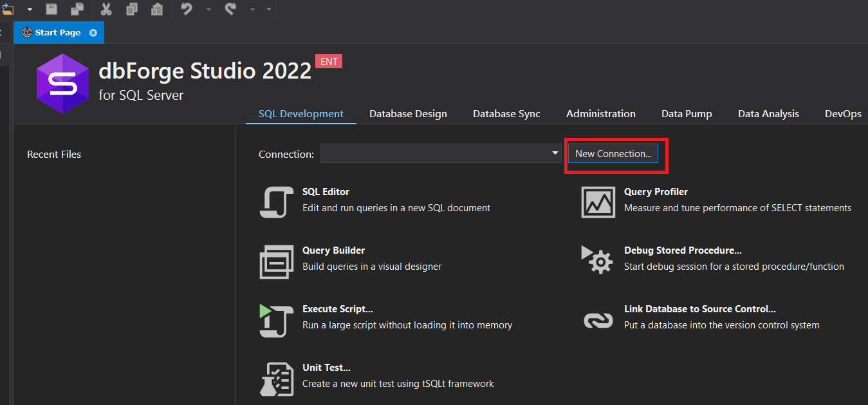Click the Unit Test flask checklist icon

277,379
